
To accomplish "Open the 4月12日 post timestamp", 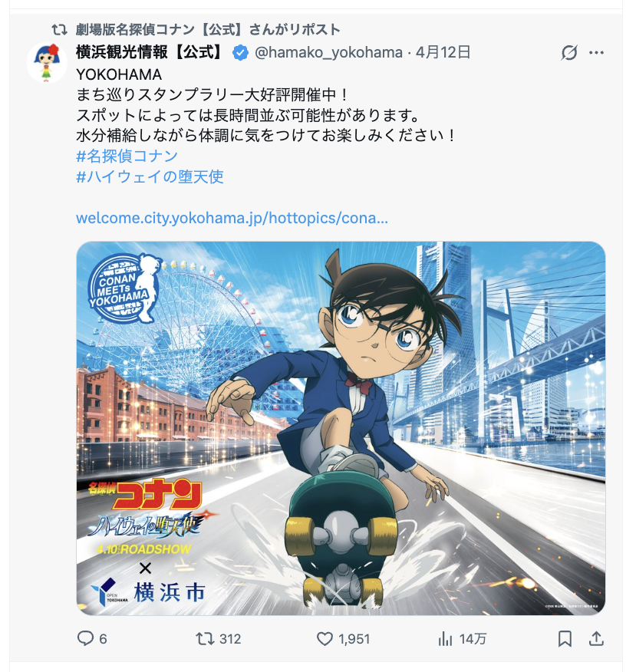I will pyautogui.click(x=443, y=52).
